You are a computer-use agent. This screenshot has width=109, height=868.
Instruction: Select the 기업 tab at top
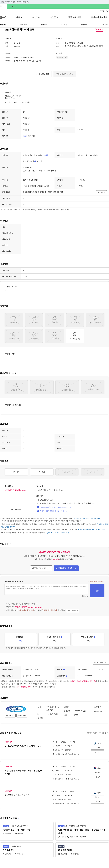coord(14,6)
